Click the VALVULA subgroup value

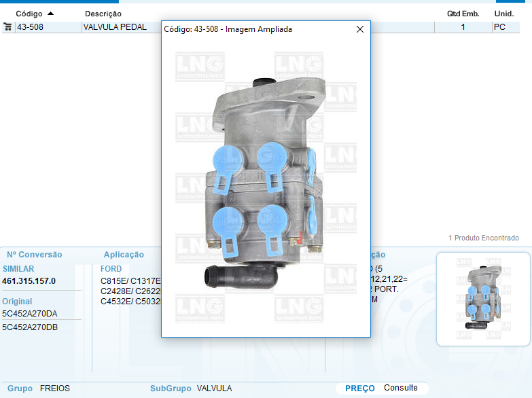pyautogui.click(x=214, y=388)
